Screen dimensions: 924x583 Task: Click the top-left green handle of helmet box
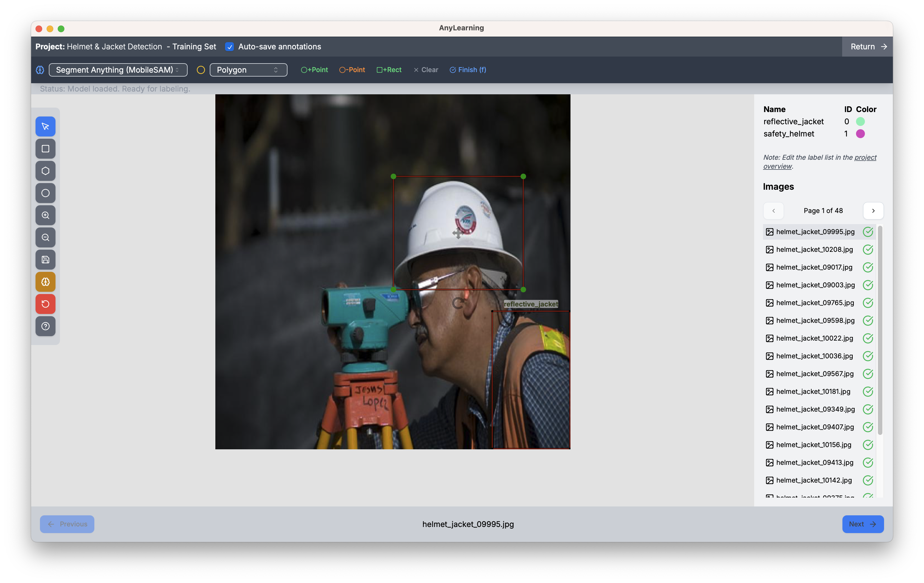[x=393, y=176]
